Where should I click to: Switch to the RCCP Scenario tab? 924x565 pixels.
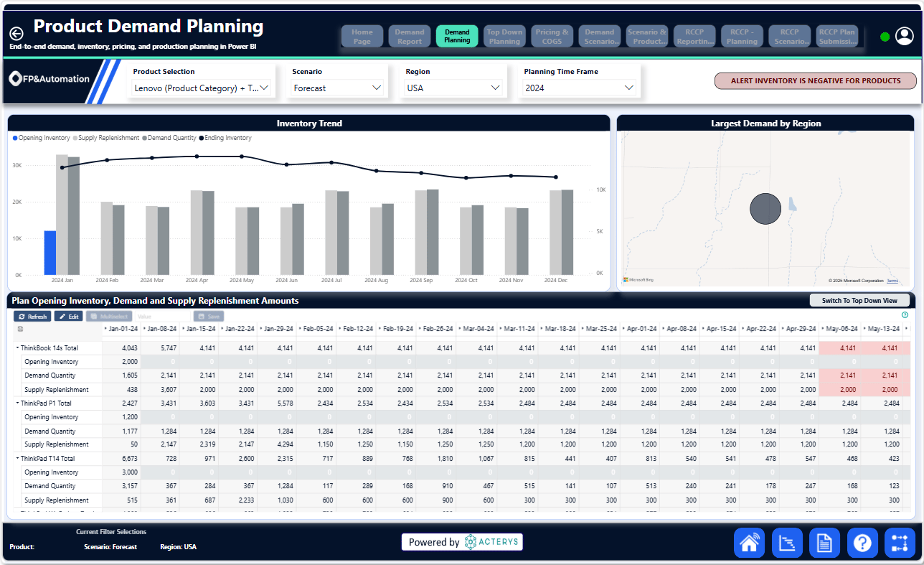click(x=789, y=37)
